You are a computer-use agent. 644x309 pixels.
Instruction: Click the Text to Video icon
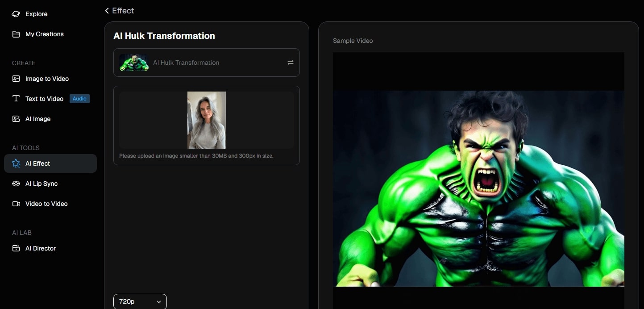[16, 99]
